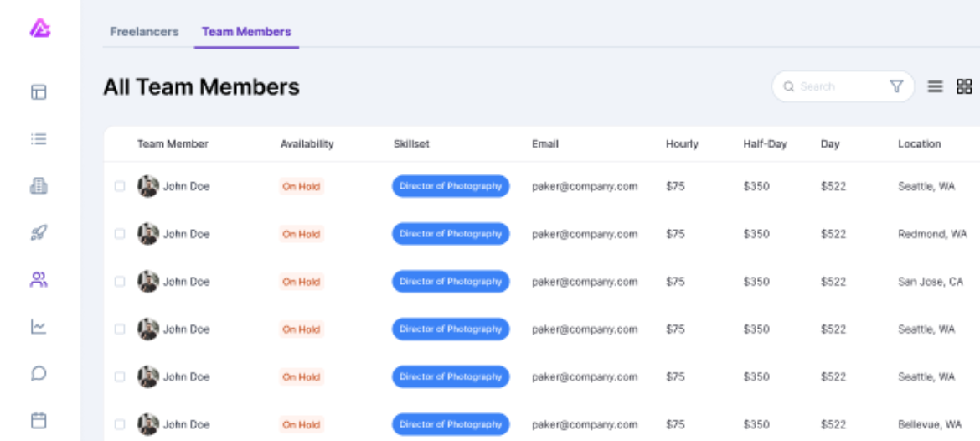Click the Hourly column header
The width and height of the screenshot is (980, 441).
pos(682,144)
